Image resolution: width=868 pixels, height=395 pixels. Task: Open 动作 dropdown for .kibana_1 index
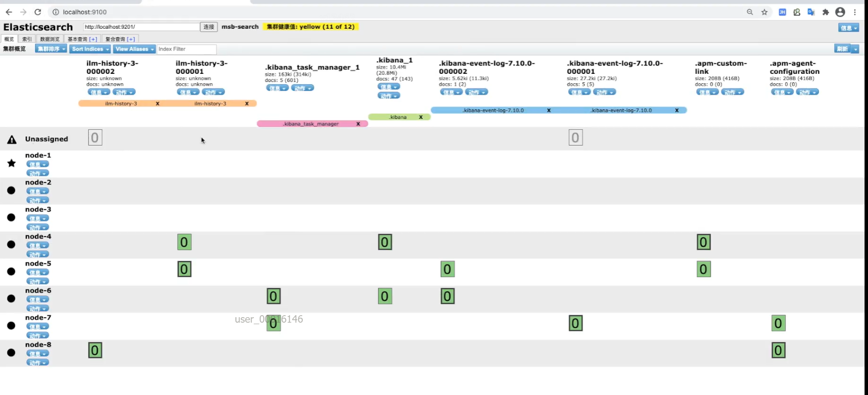click(388, 96)
